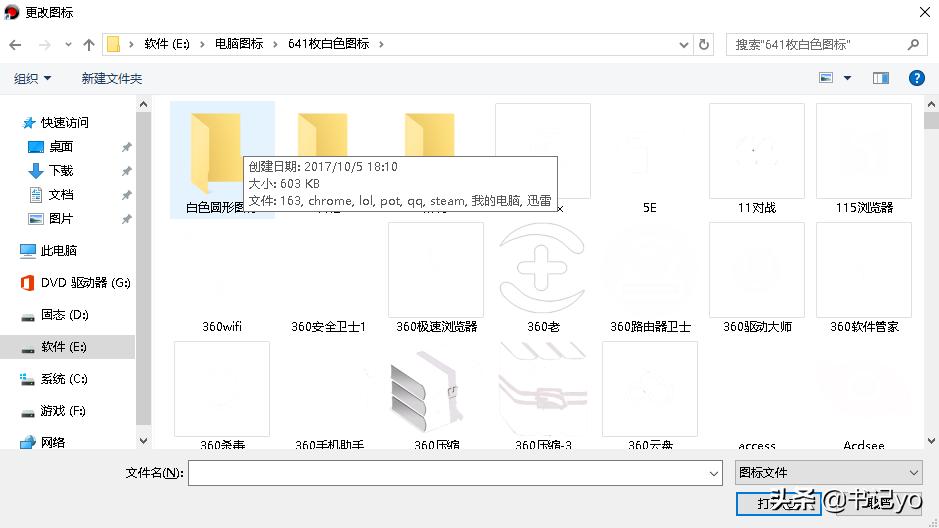Image resolution: width=939 pixels, height=528 pixels.
Task: Toggle the preview pane icon
Action: pos(880,78)
